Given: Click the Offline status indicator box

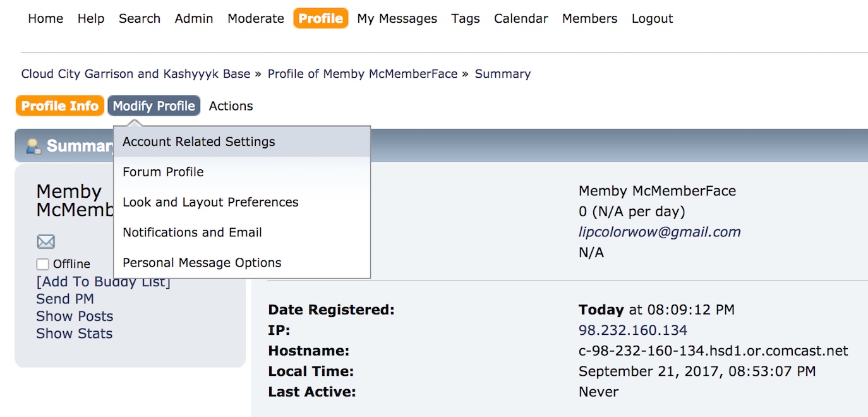Looking at the screenshot, I should point(43,264).
